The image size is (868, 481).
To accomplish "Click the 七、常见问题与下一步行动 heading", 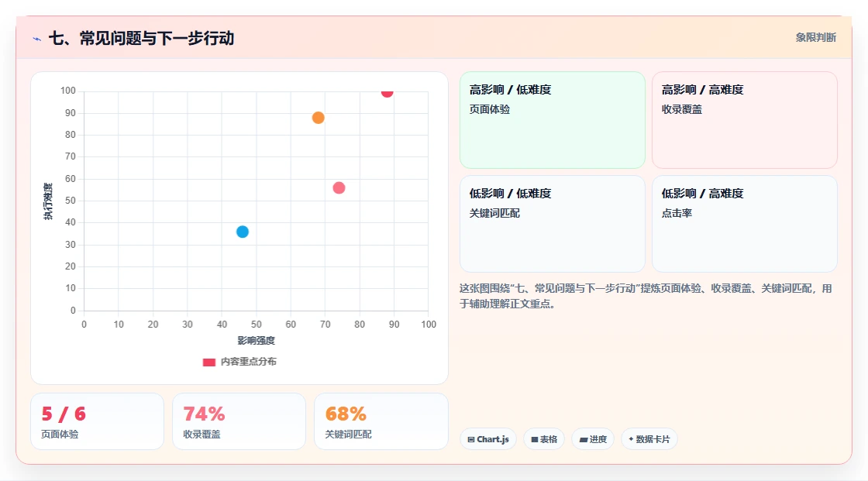I will [141, 38].
